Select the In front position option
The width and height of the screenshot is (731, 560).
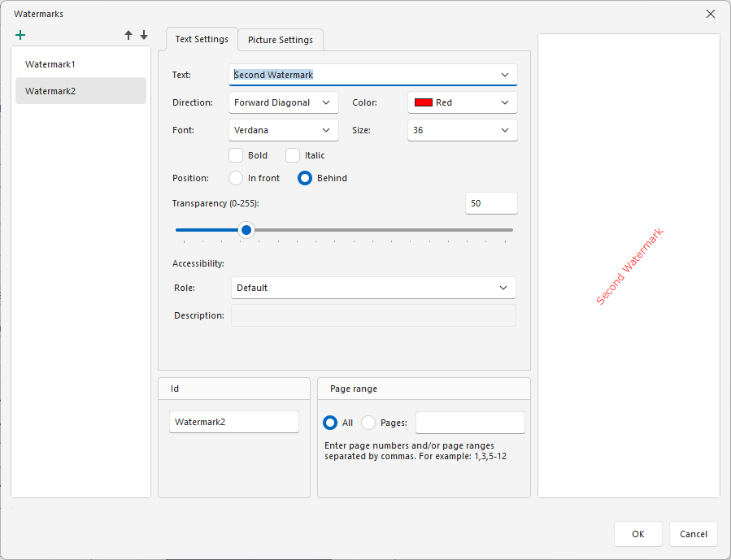click(x=237, y=178)
